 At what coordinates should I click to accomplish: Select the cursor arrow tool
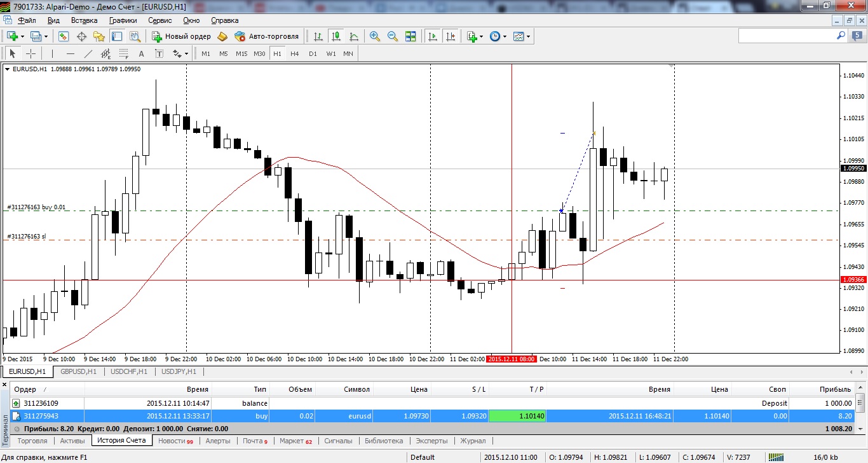(13, 53)
